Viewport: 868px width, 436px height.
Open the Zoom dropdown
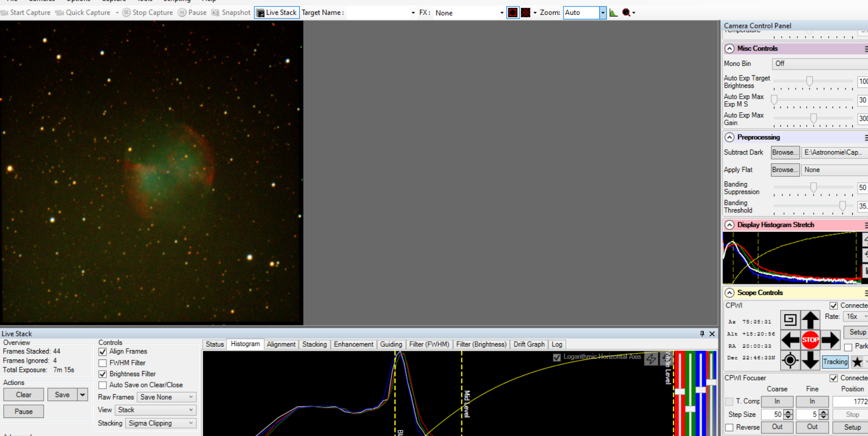[602, 13]
